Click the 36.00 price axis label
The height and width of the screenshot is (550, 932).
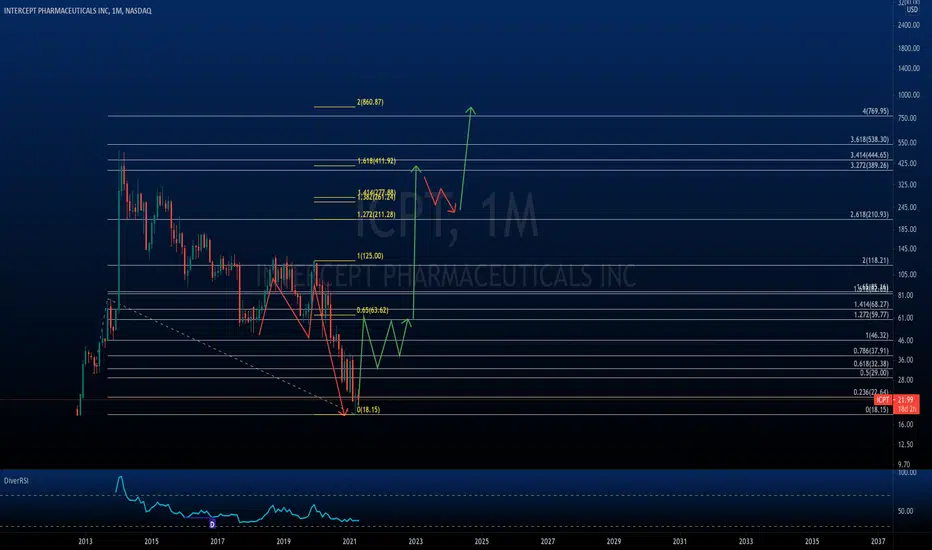tap(905, 360)
